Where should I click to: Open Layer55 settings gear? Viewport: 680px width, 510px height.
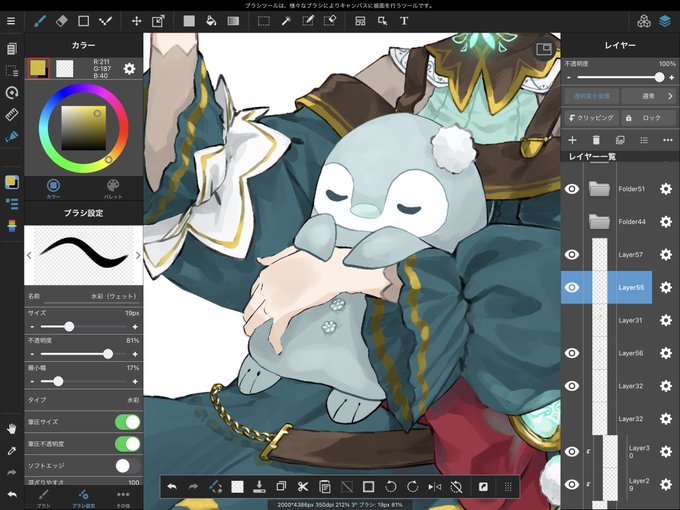[x=666, y=287]
